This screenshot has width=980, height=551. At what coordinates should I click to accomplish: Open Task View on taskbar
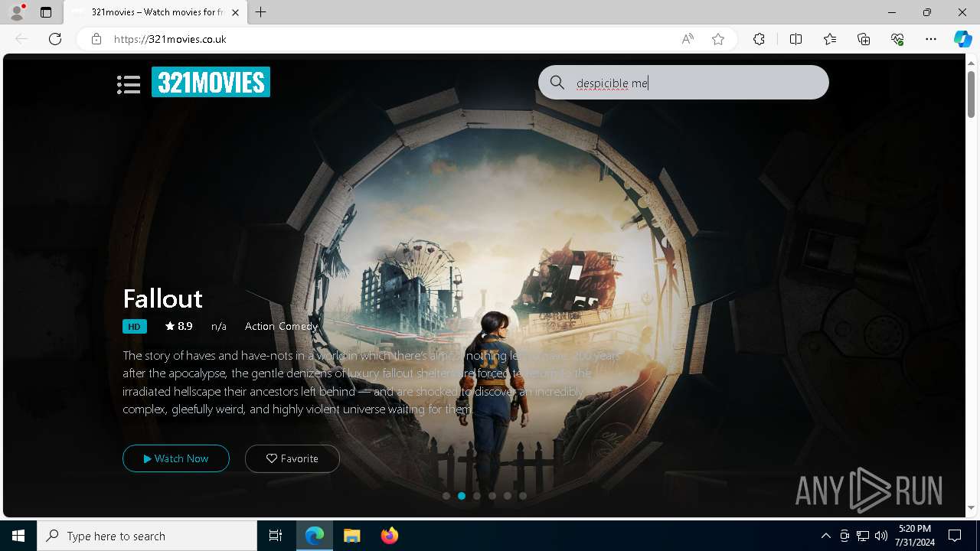[276, 536]
